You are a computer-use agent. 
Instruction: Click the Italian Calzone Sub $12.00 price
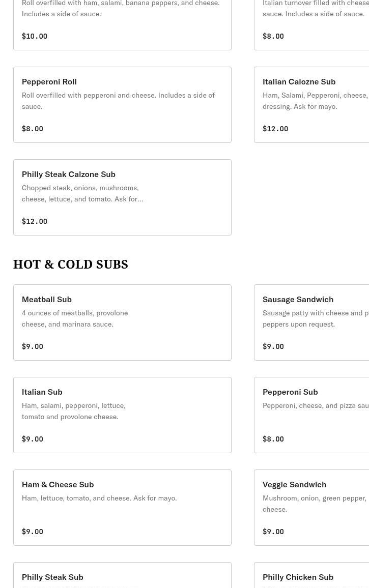(275, 129)
